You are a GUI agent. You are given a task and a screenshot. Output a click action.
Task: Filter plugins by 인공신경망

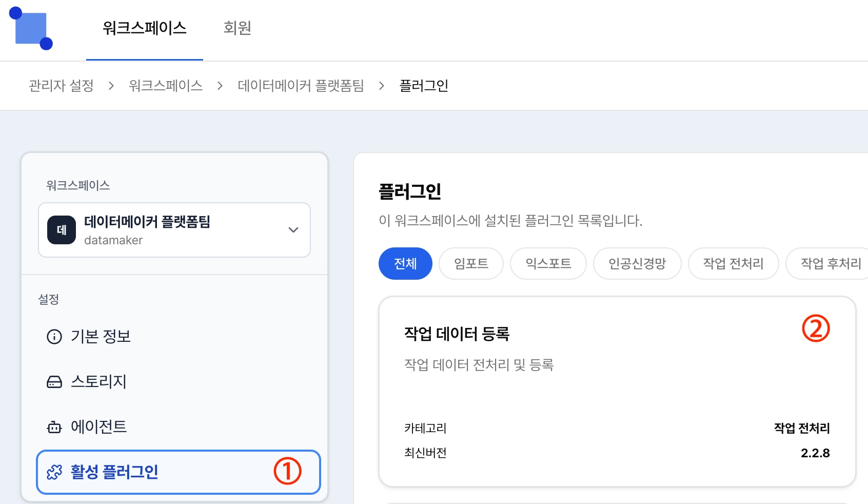pyautogui.click(x=637, y=264)
